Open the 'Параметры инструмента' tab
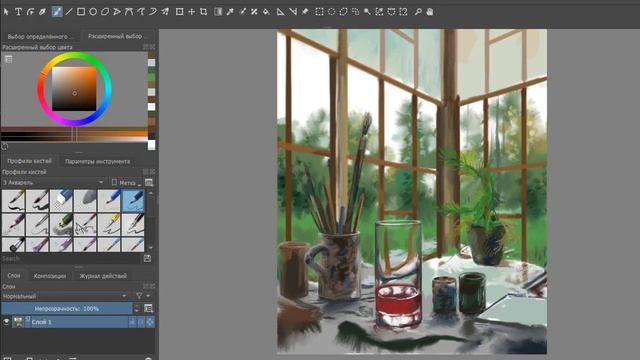The width and height of the screenshot is (640, 360). click(x=98, y=161)
